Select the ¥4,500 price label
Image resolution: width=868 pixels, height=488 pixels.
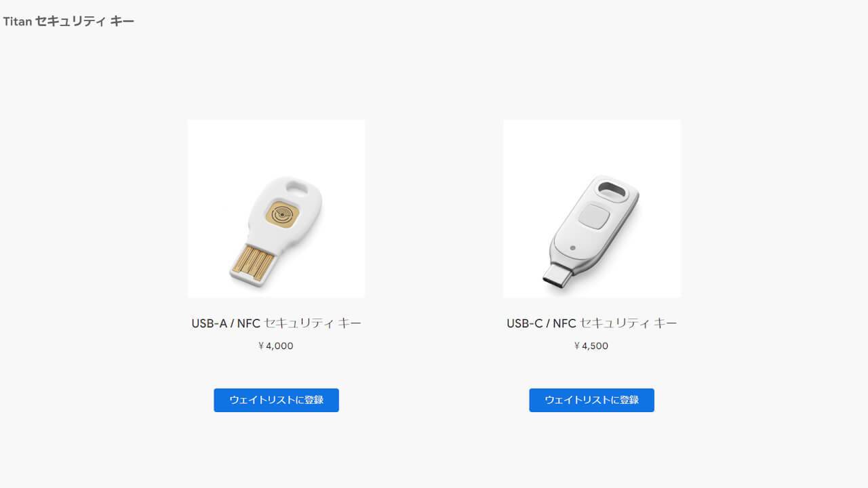click(591, 346)
